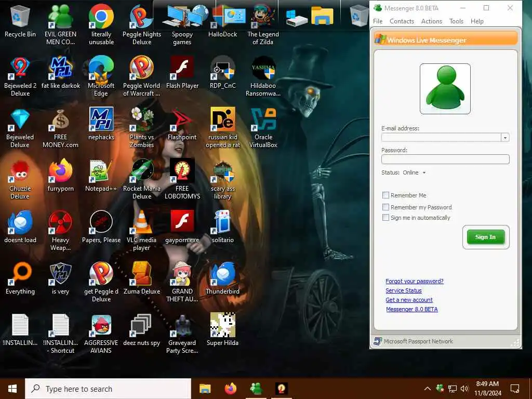Expand the E-mail address dropdown arrow

pyautogui.click(x=505, y=137)
